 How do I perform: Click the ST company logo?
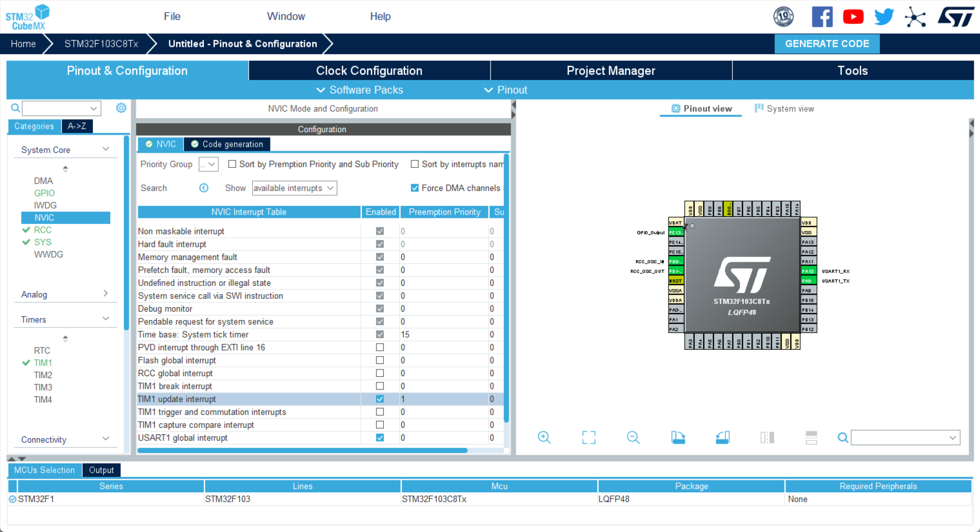[x=956, y=17]
